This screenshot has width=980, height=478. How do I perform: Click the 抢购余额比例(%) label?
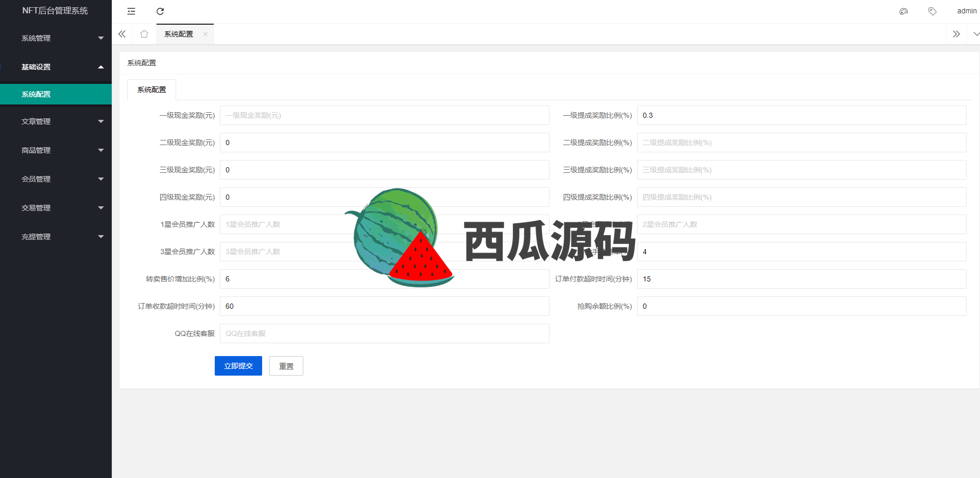(605, 306)
